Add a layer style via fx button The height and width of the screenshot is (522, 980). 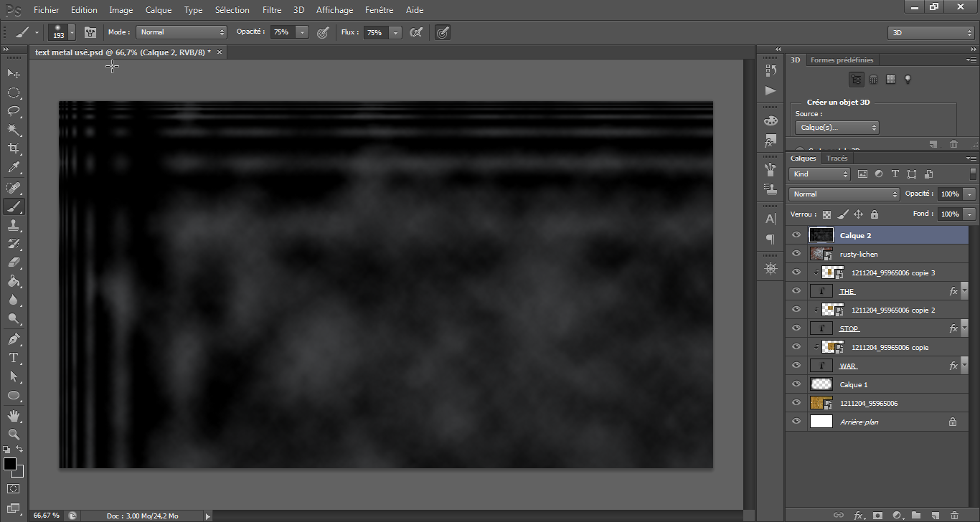tap(858, 515)
